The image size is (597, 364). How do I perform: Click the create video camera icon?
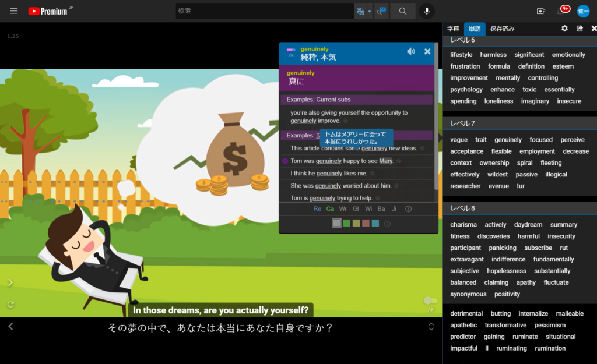coord(540,11)
